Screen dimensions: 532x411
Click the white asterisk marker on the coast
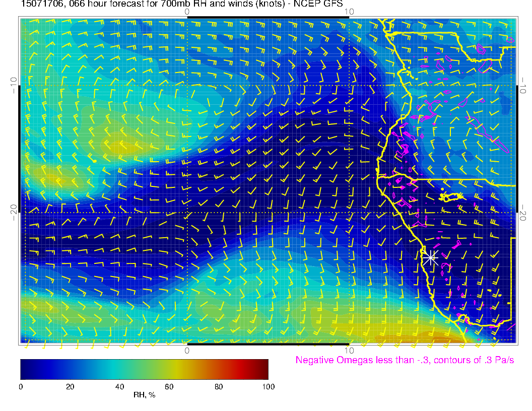click(x=430, y=258)
